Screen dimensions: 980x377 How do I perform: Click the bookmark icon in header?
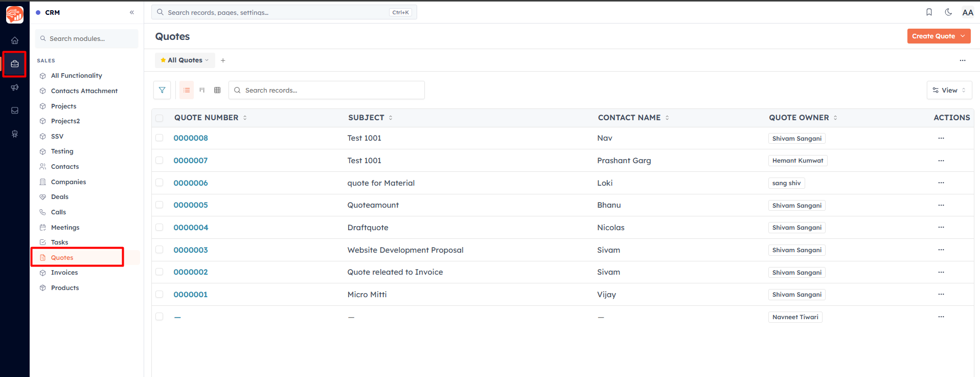tap(929, 12)
